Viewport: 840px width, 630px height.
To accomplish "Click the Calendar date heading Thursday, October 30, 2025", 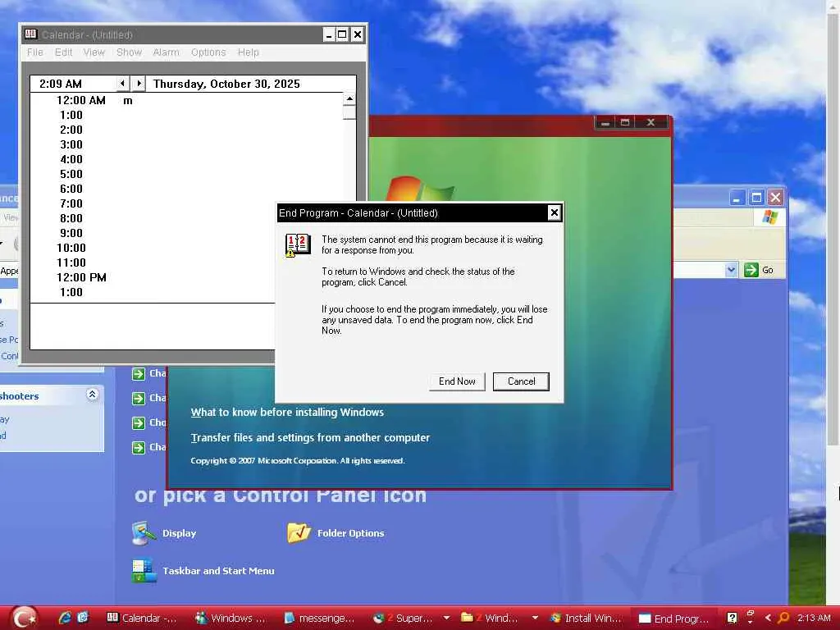I will (226, 84).
